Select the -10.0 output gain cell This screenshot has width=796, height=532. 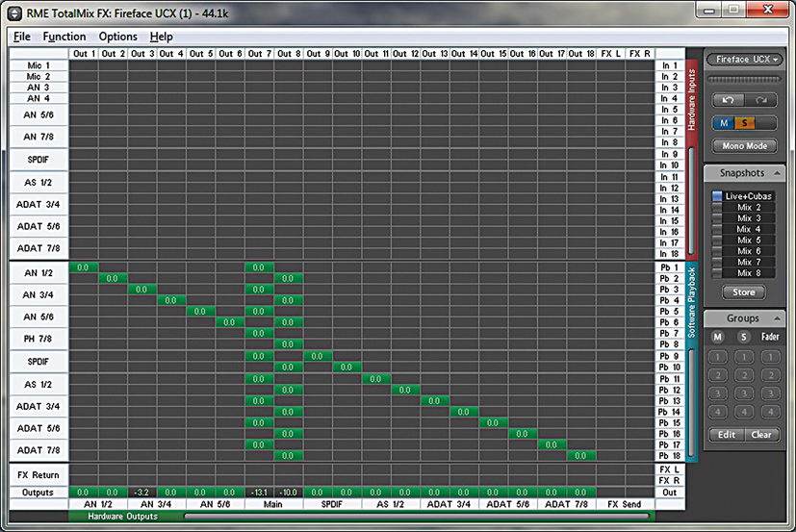click(288, 492)
